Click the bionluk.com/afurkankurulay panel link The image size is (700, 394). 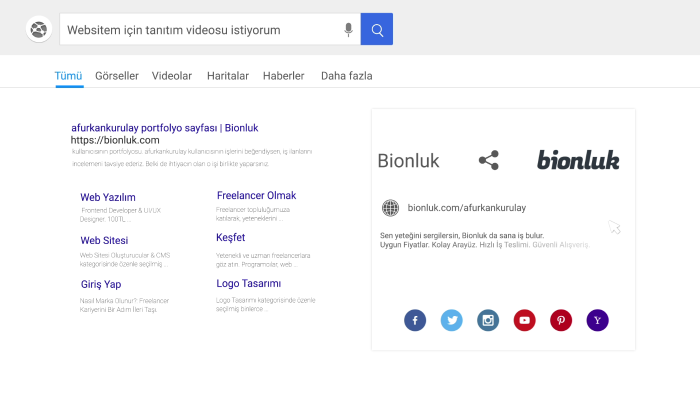click(x=467, y=208)
